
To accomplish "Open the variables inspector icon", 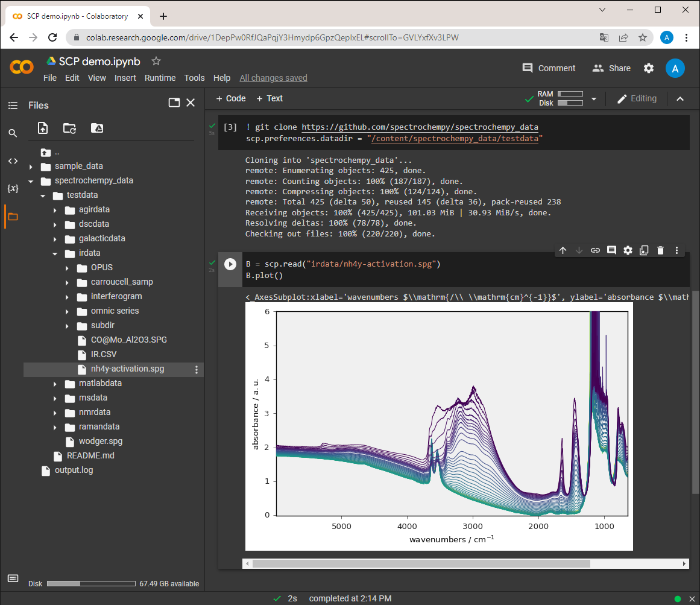I will [x=13, y=188].
